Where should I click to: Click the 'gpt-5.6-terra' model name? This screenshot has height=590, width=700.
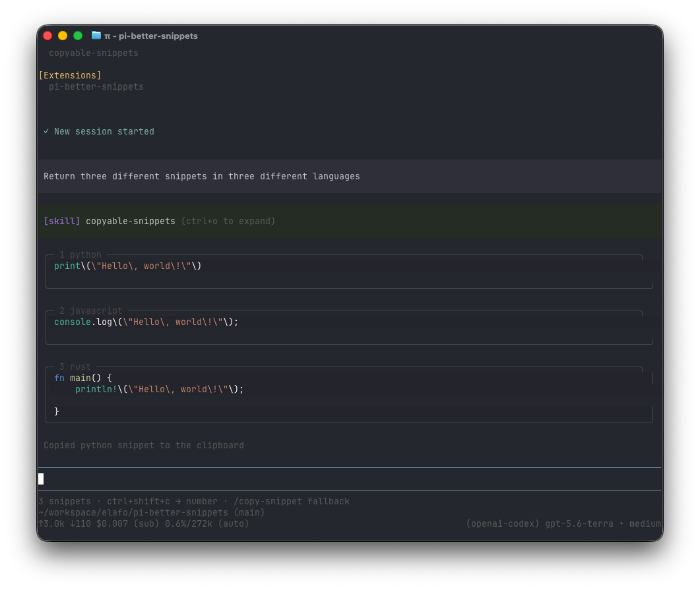(579, 523)
